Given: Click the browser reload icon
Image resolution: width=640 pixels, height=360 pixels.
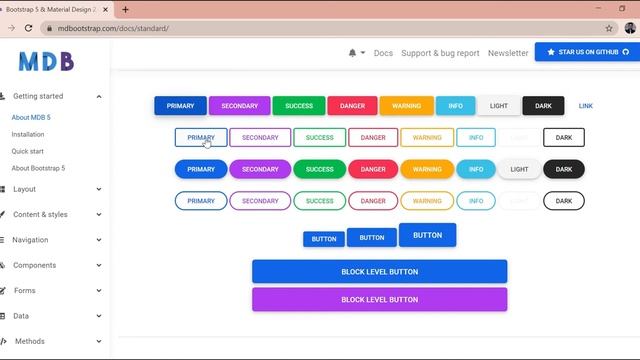Looking at the screenshot, I should click(x=28, y=28).
